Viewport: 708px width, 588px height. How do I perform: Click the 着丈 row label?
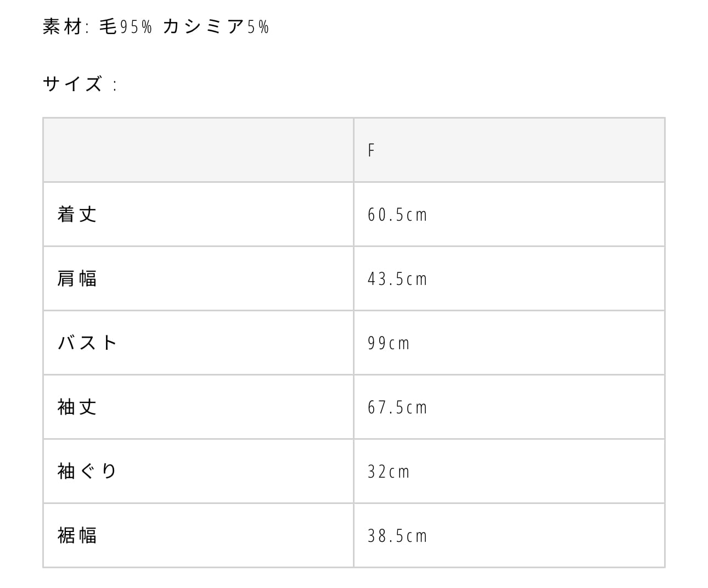tap(77, 214)
